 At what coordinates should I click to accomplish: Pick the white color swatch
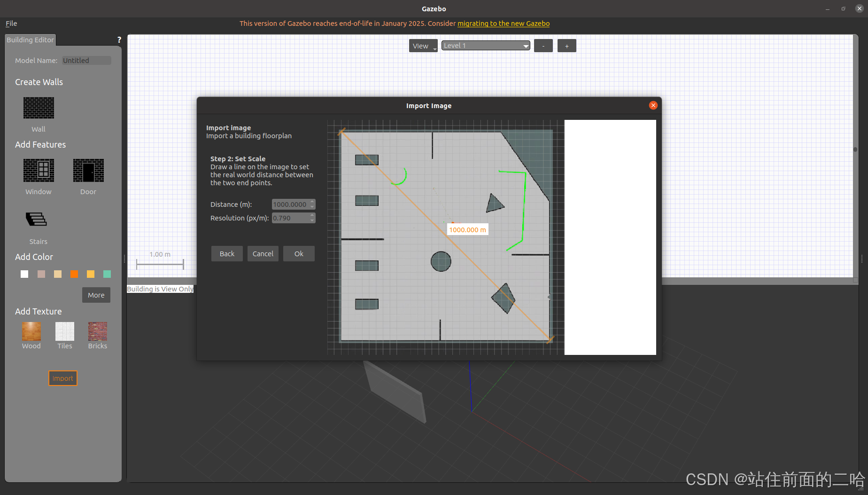click(x=24, y=274)
